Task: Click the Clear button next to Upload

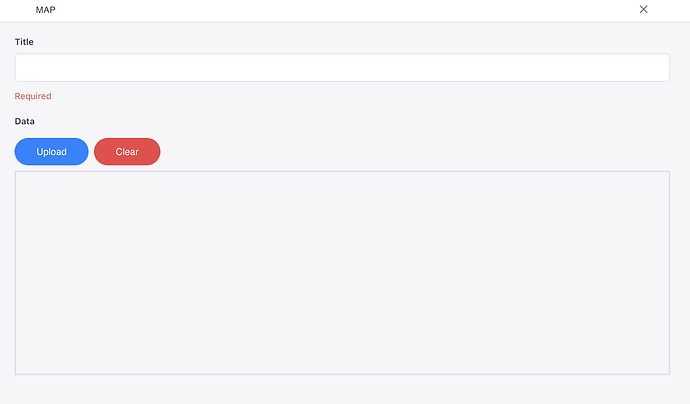Action: point(127,151)
